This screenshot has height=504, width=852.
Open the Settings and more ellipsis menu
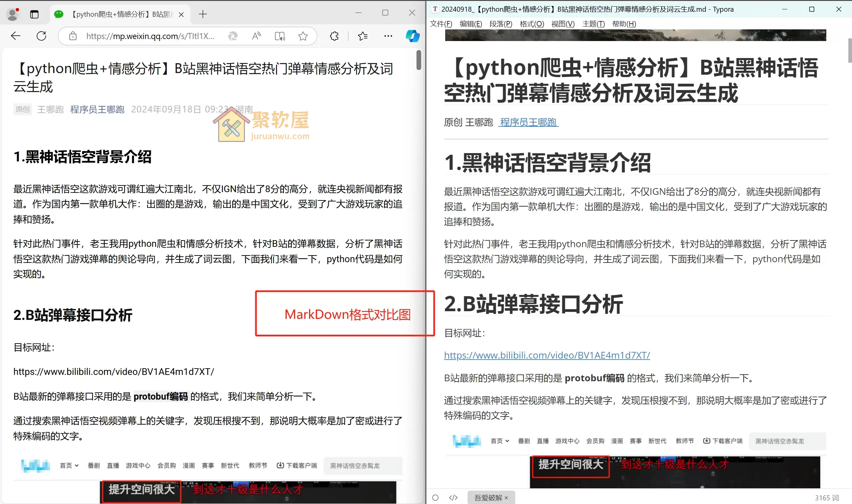click(388, 36)
